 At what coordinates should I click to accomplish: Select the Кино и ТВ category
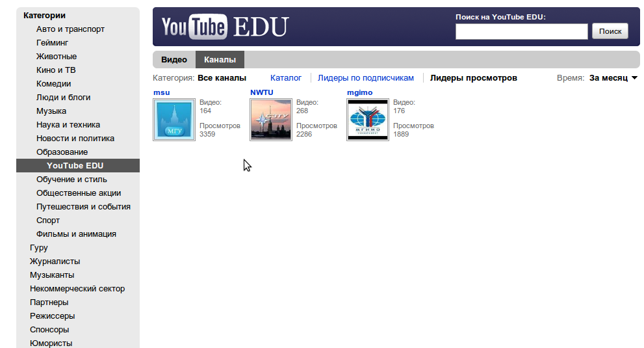click(x=56, y=70)
